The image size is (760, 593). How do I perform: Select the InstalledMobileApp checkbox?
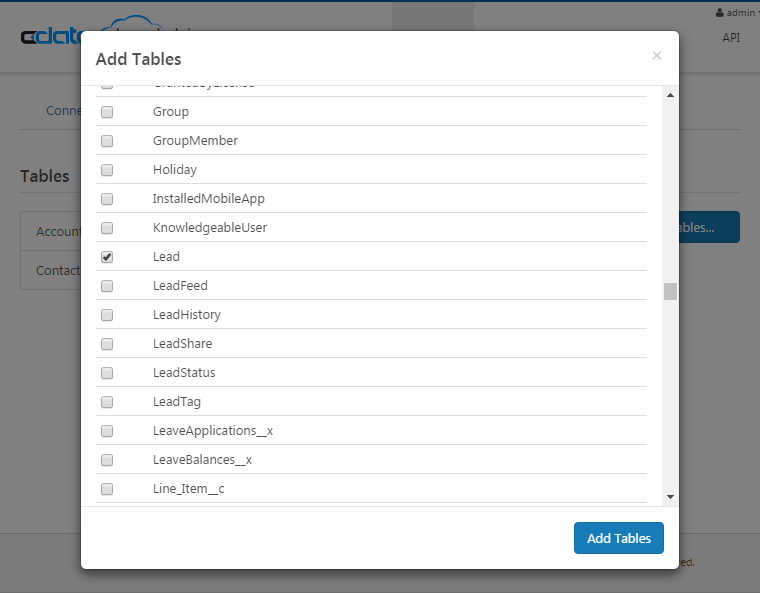(x=107, y=199)
